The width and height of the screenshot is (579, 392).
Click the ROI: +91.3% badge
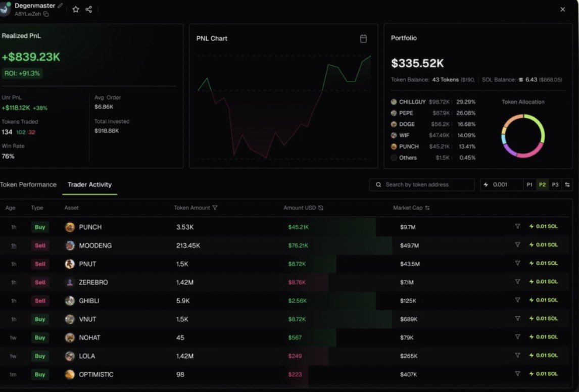click(x=22, y=73)
